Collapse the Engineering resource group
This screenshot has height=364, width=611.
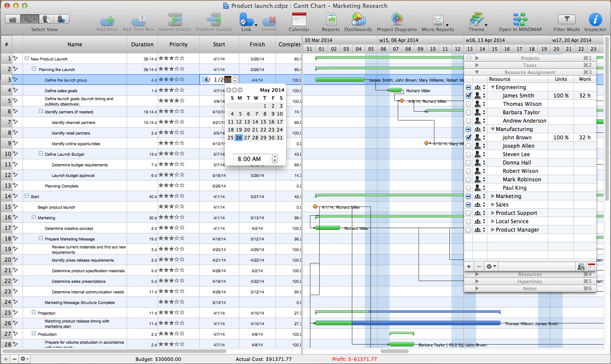pos(493,87)
